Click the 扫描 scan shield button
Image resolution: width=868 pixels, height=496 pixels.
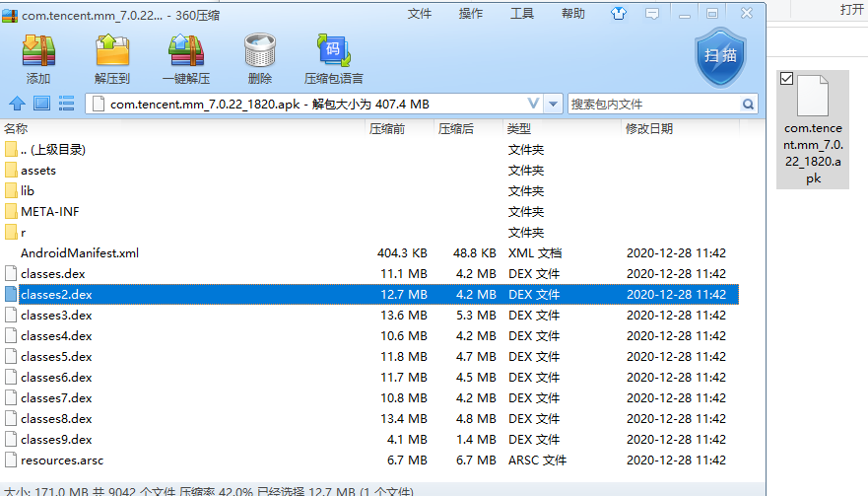point(720,56)
